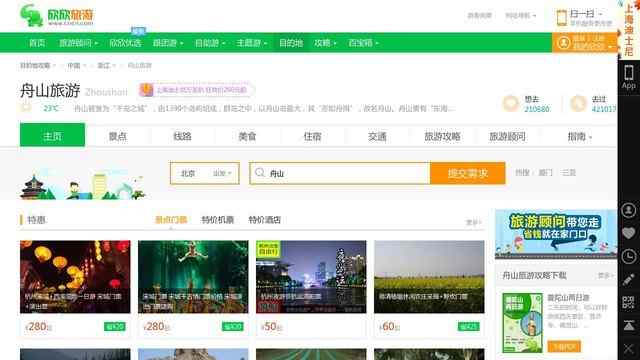The width and height of the screenshot is (640, 360).
Task: Open the green stage show deal thumbnail
Action: (193, 277)
